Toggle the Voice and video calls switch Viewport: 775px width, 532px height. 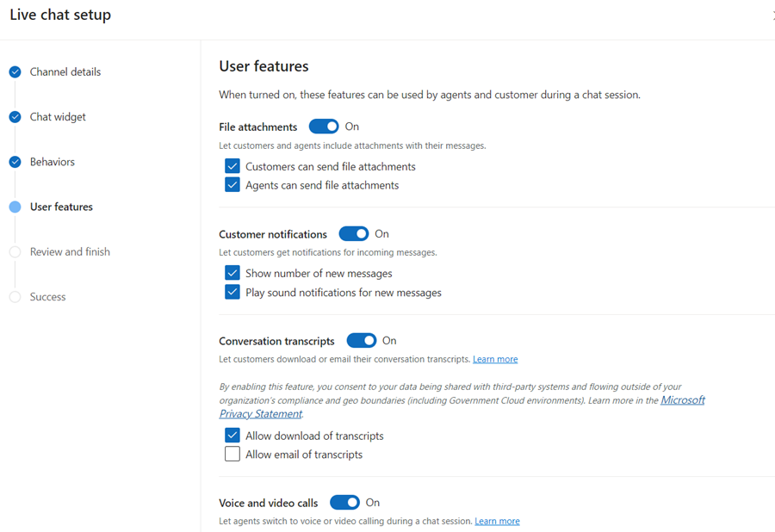pos(344,503)
